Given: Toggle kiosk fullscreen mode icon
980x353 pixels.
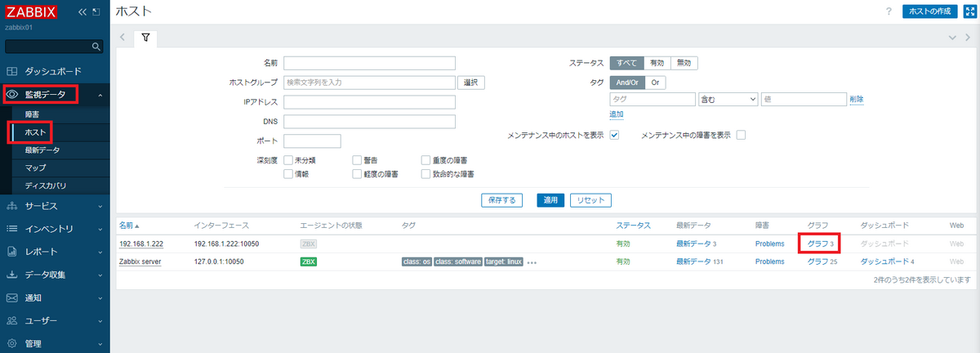Looking at the screenshot, I should (970, 11).
